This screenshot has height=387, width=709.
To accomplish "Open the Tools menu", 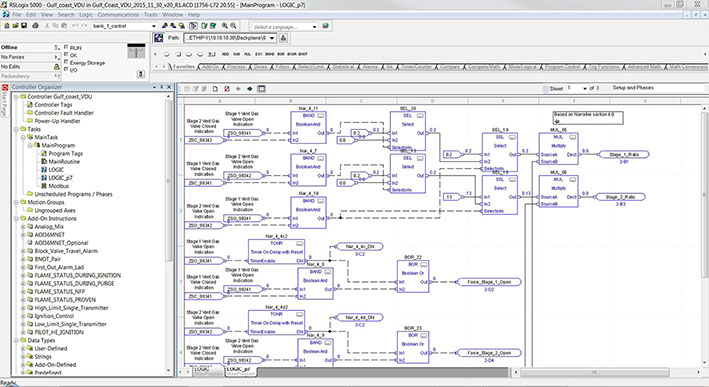I will [x=151, y=14].
